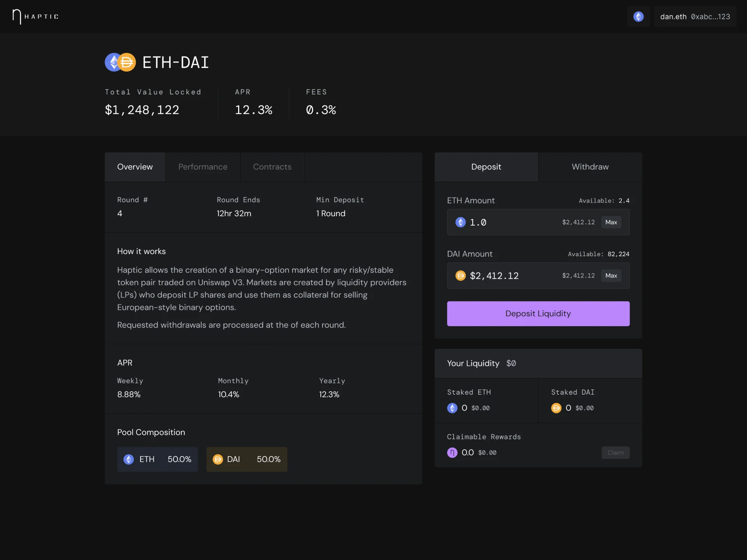747x560 pixels.
Task: Click the Weekly APR 8.88% value
Action: pyautogui.click(x=129, y=394)
